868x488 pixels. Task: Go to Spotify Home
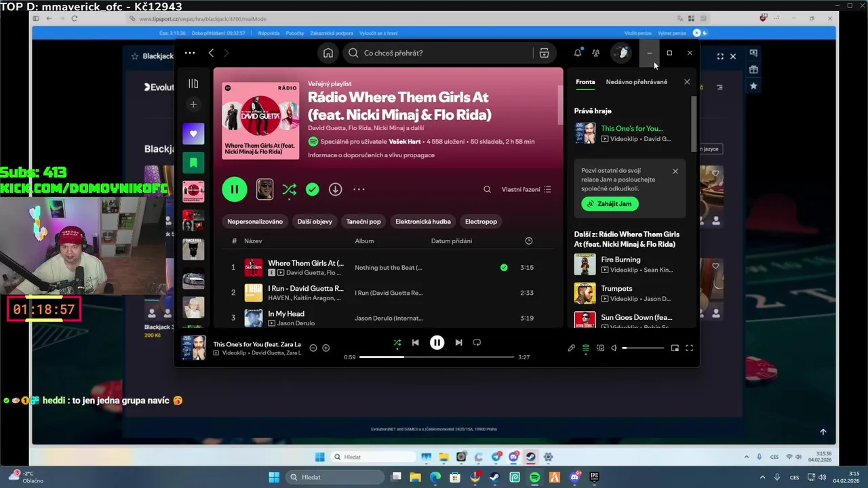328,53
